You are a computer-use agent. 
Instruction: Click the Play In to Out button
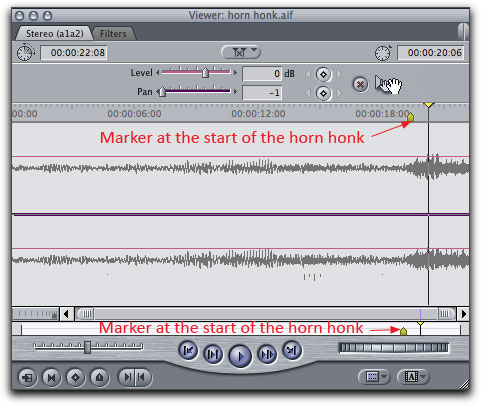(x=213, y=354)
